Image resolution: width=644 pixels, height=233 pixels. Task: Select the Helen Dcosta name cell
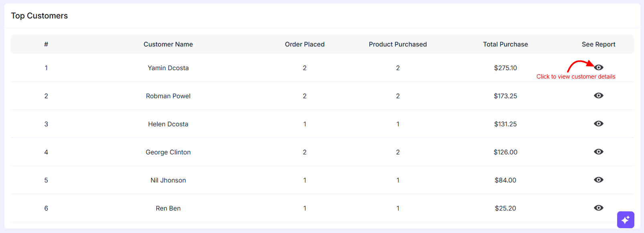(x=168, y=124)
